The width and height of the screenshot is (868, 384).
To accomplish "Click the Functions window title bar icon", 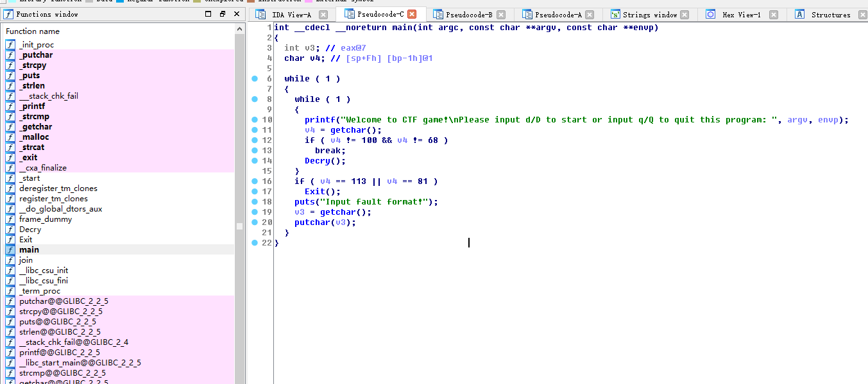I will click(x=8, y=14).
